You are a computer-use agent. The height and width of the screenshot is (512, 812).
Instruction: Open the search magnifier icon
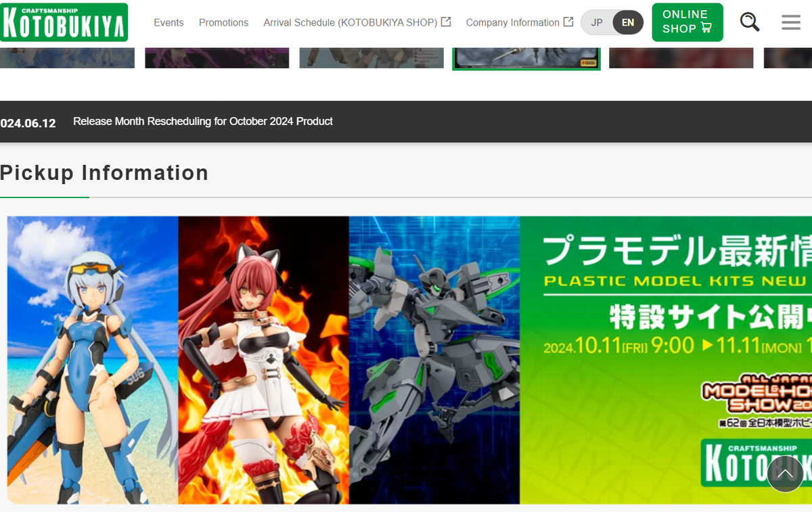click(749, 22)
